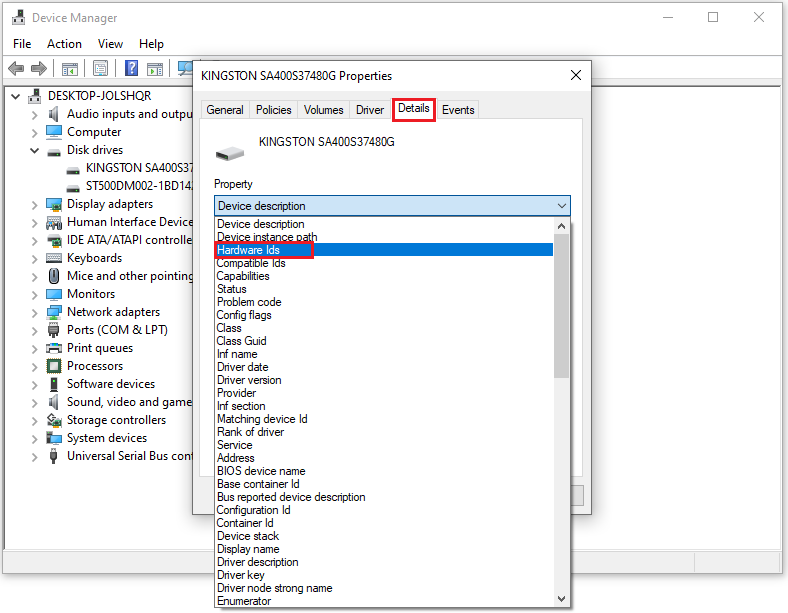Viewport: 788px width, 613px height.
Task: Click the Human Interface Devices icon
Action: tap(54, 222)
